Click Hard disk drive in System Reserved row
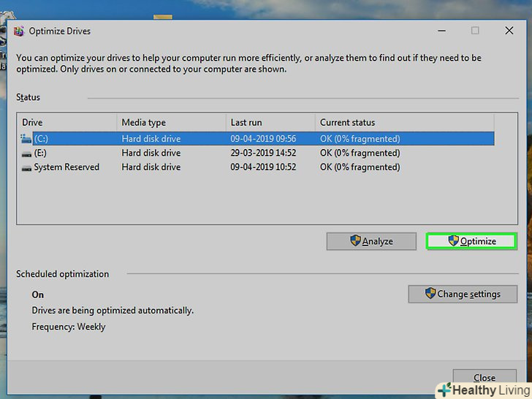The height and width of the screenshot is (399, 532). coord(151,167)
